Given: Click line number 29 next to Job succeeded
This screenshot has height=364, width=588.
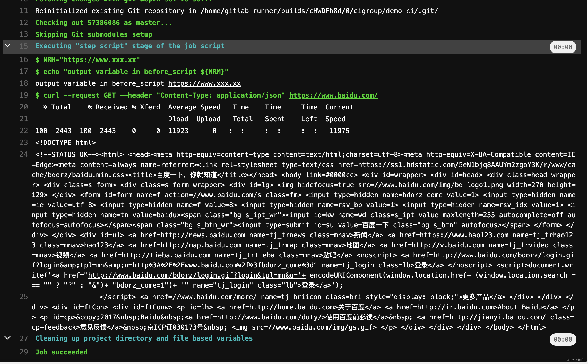Looking at the screenshot, I should click(x=24, y=352).
